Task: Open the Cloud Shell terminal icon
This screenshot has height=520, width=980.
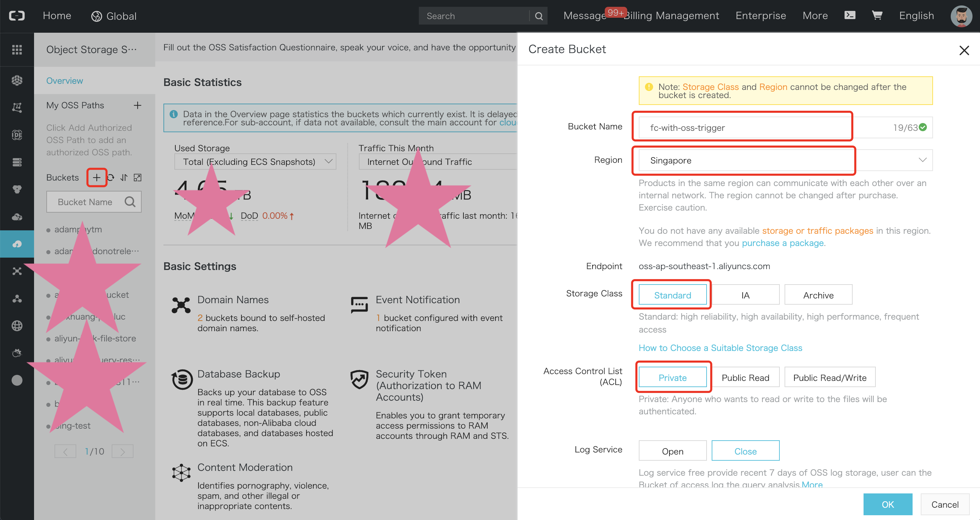Action: click(850, 15)
